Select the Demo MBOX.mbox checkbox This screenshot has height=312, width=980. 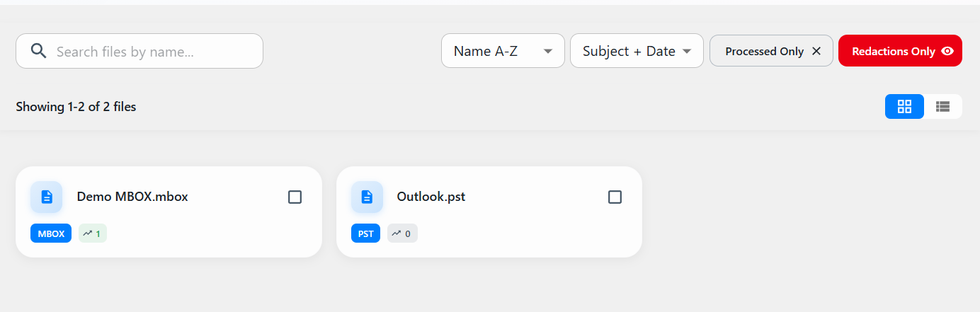pos(295,197)
